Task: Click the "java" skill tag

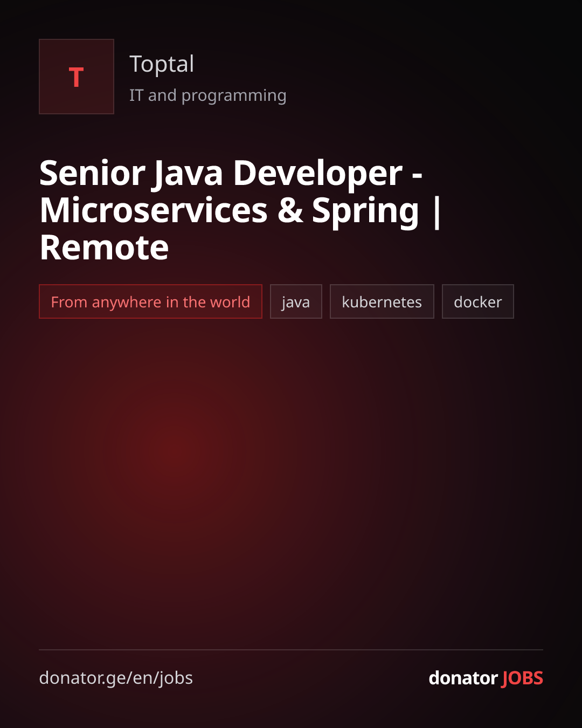Action: click(296, 301)
